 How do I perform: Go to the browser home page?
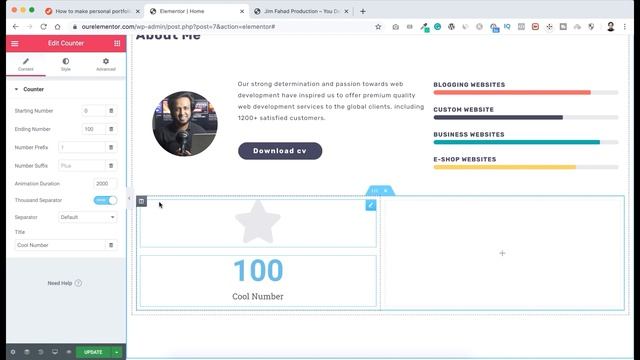click(x=58, y=27)
